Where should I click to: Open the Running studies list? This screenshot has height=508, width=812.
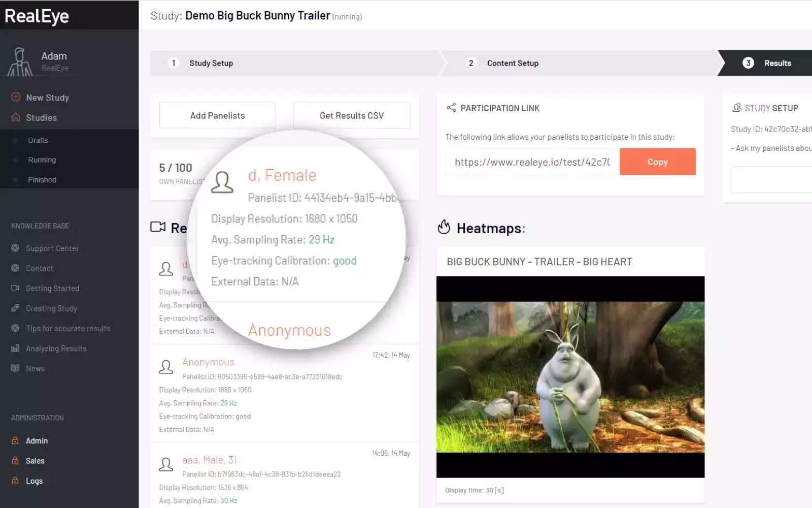[x=42, y=160]
